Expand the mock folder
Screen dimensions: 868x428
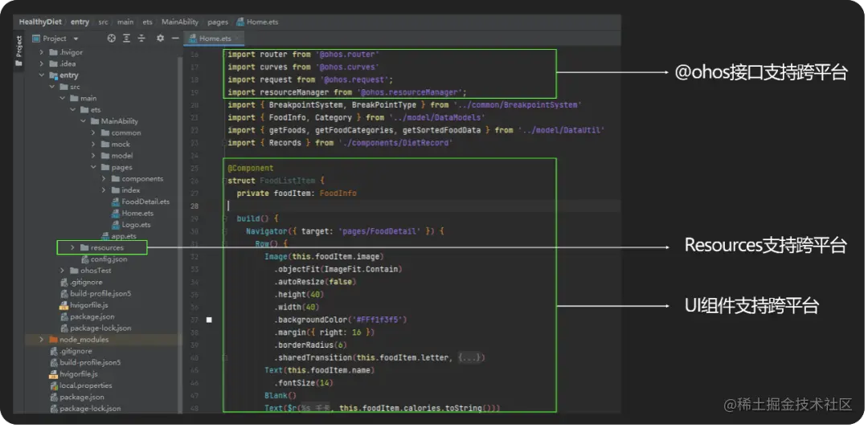(93, 145)
